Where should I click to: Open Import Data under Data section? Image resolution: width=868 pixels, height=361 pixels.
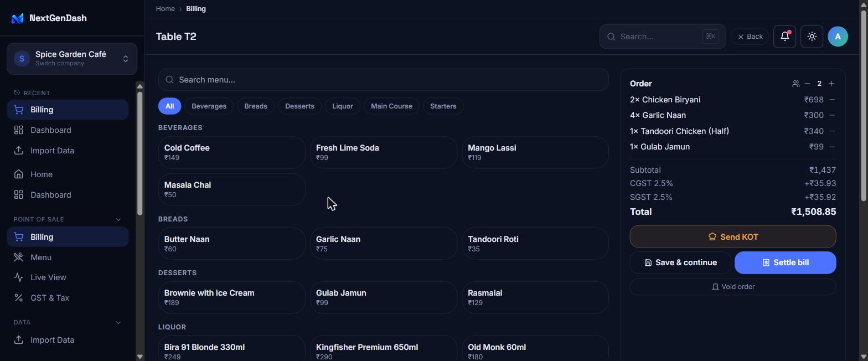click(x=68, y=340)
